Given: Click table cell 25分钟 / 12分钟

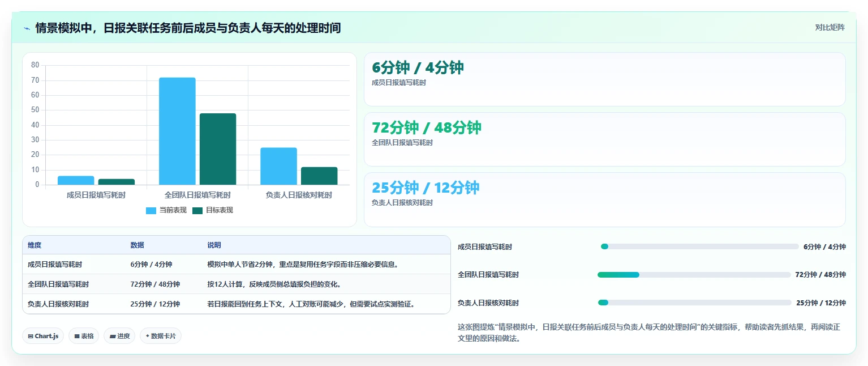Looking at the screenshot, I should [x=155, y=304].
